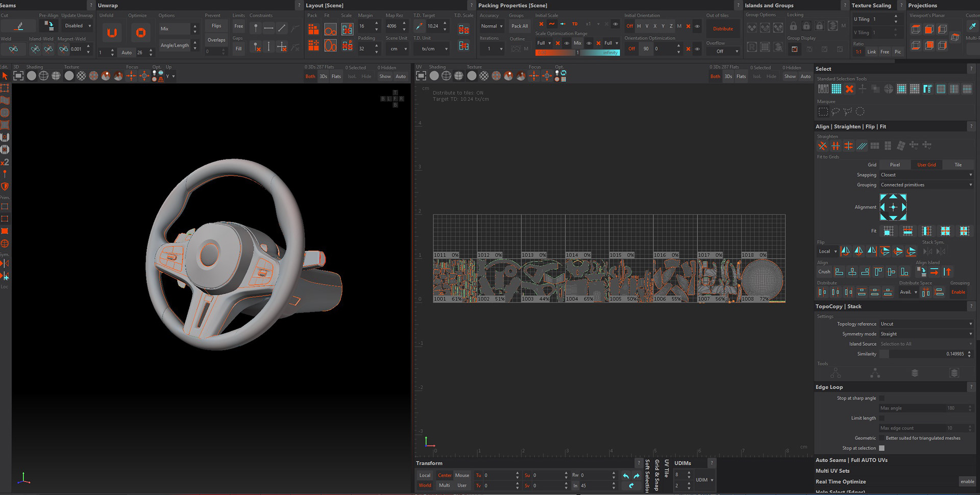Toggle the Initial Scale eye visibility icon
This screenshot has width=980, height=495.
(616, 25)
